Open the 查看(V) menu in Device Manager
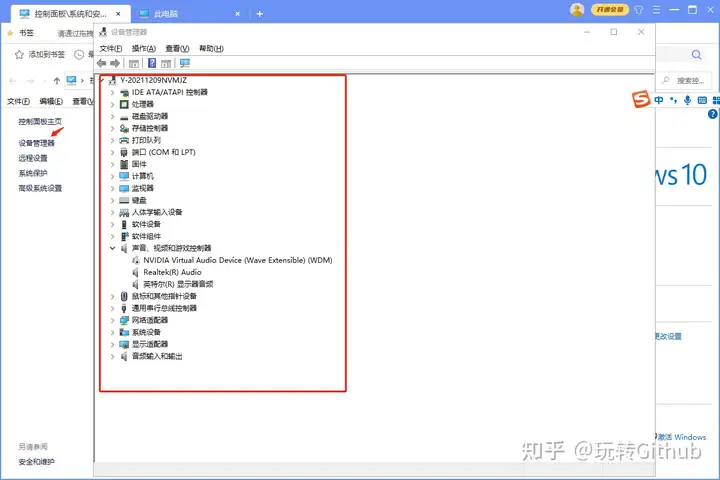The width and height of the screenshot is (720, 480). coord(177,49)
